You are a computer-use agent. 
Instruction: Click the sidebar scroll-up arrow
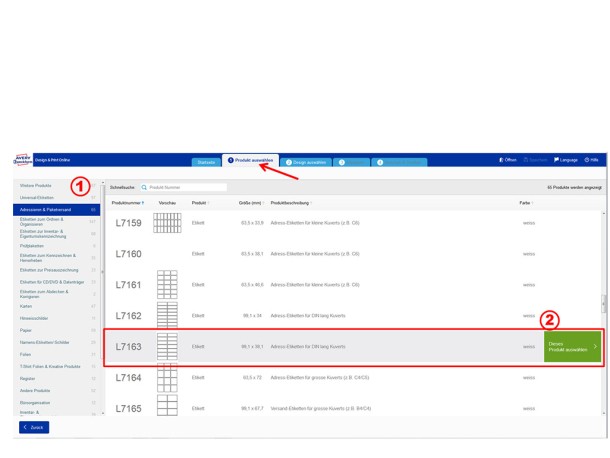click(x=103, y=182)
